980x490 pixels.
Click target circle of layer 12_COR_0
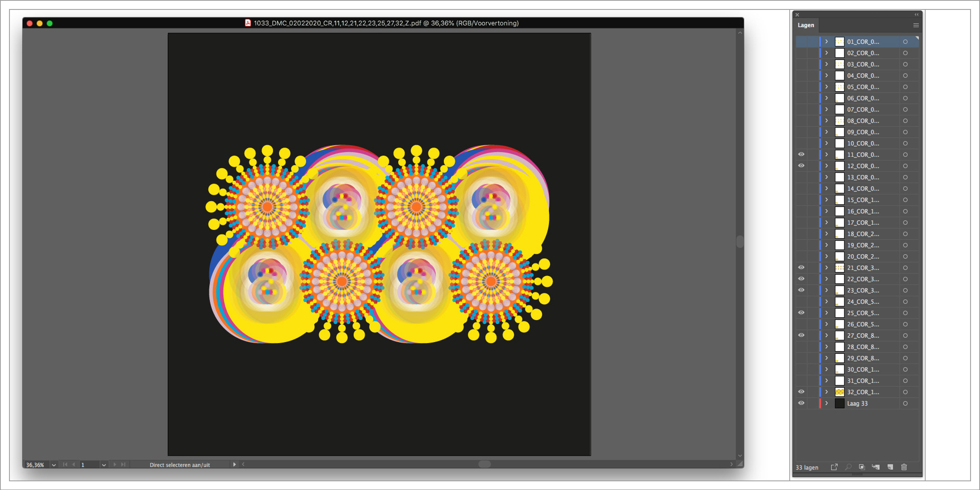(x=905, y=166)
